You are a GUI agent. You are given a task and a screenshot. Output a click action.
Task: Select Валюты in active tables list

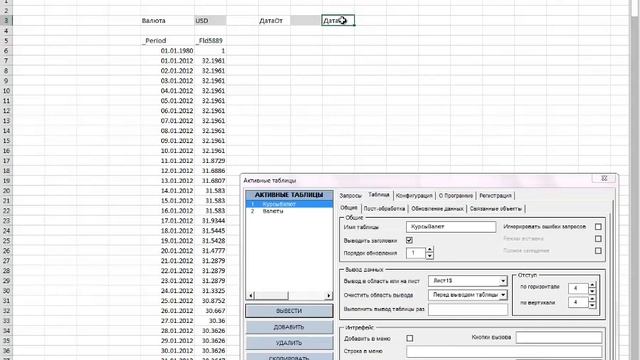289,211
